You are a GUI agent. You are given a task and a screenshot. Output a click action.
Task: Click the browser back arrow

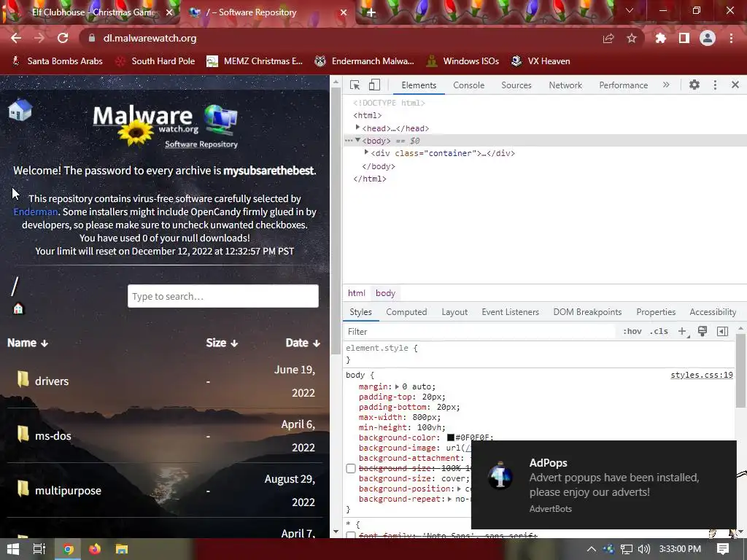click(16, 38)
